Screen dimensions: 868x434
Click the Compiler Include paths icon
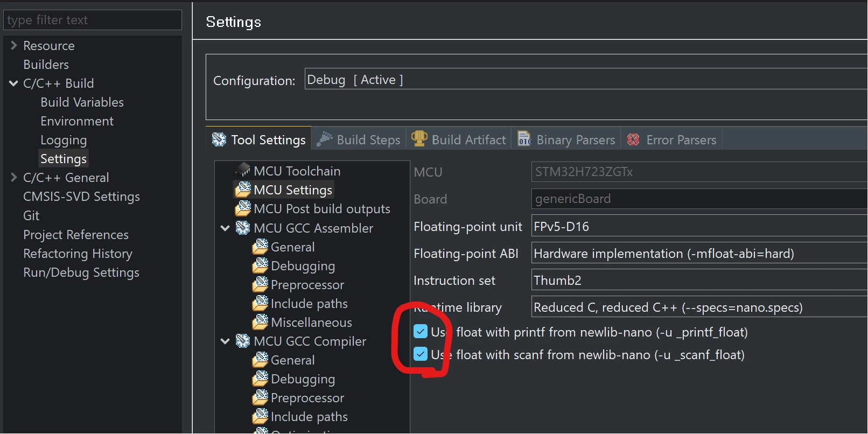(x=261, y=416)
